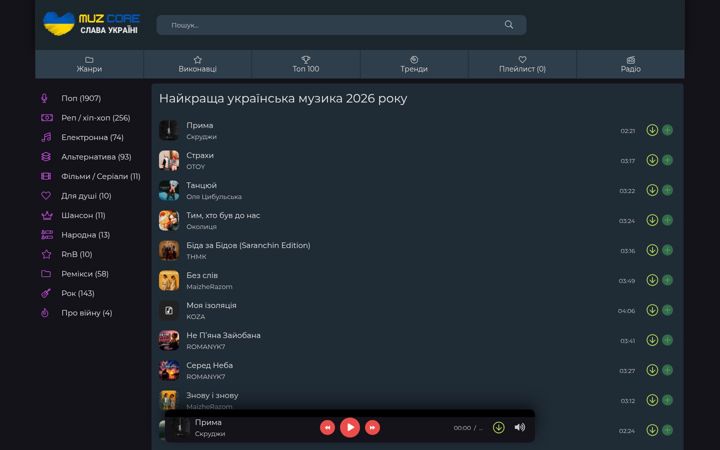720x450 pixels.
Task: Download current track from player bar
Action: click(499, 428)
